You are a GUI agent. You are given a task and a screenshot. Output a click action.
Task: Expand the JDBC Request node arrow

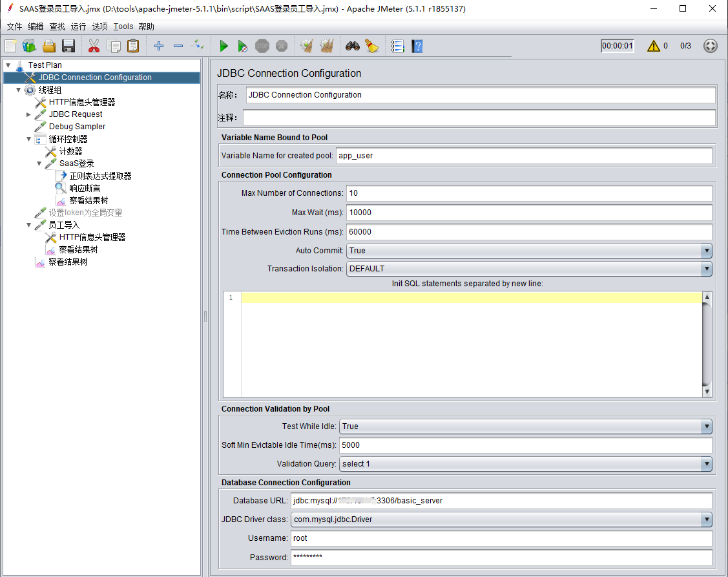[x=29, y=114]
